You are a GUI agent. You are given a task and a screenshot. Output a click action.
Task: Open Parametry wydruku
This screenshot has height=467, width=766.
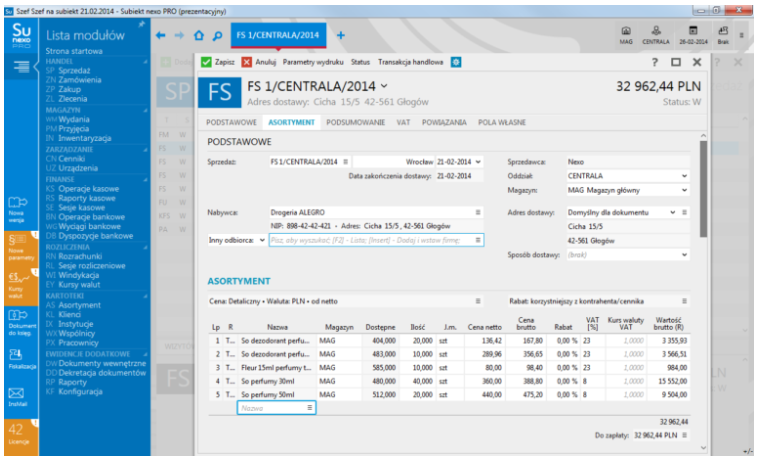(x=313, y=62)
